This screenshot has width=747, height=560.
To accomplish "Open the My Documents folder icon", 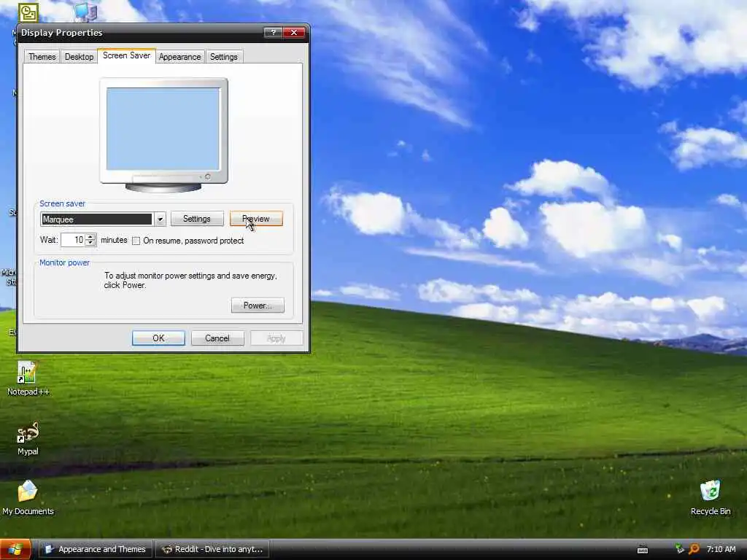I will coord(28,498).
